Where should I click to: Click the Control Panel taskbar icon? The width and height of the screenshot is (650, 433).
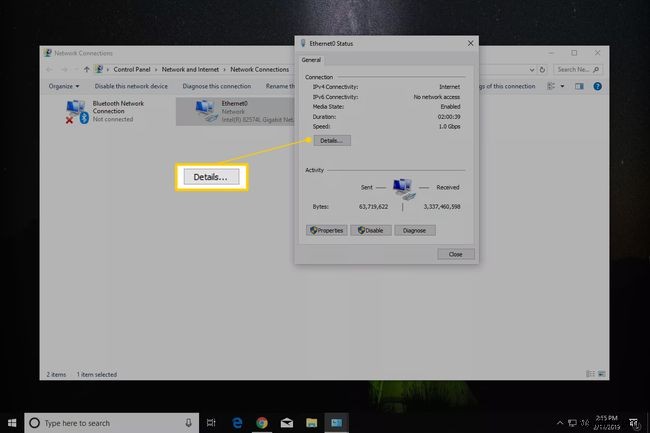[x=336, y=423]
